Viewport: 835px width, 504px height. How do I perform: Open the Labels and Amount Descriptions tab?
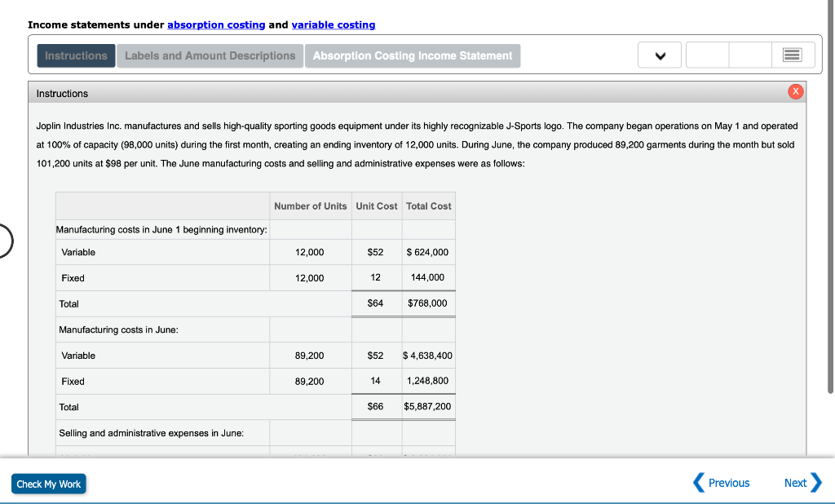pyautogui.click(x=210, y=55)
